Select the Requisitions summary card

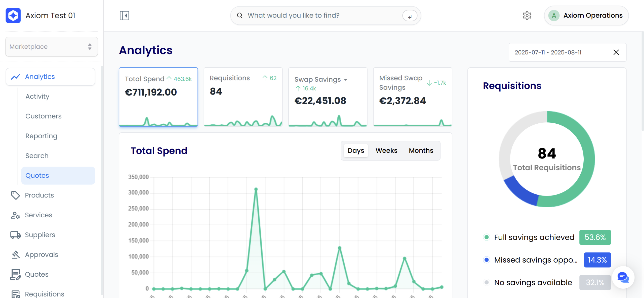(243, 97)
